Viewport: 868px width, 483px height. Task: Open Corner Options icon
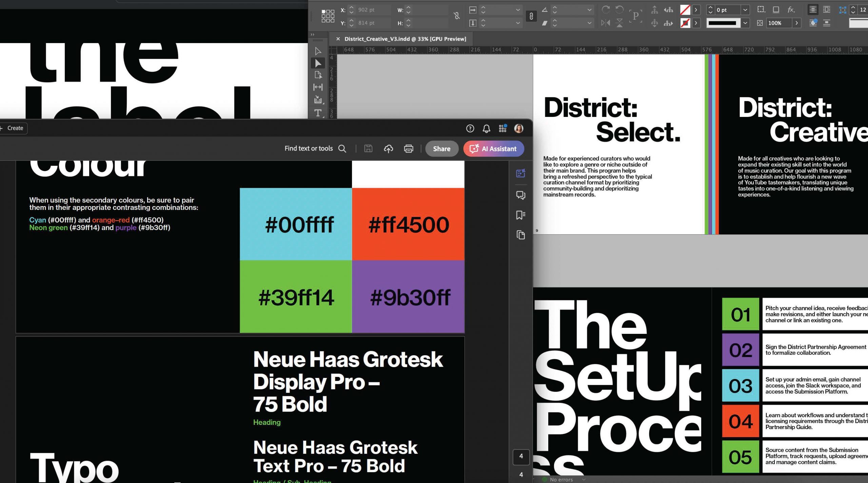[761, 9]
